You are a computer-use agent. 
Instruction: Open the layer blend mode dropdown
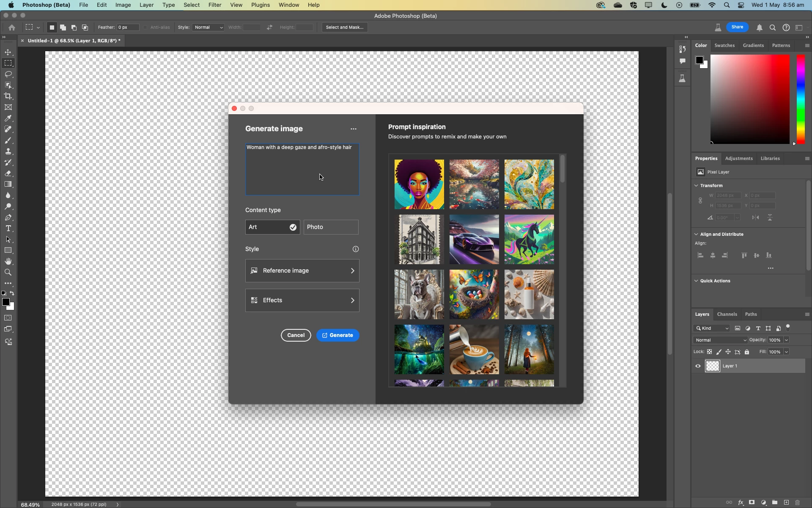(x=720, y=340)
